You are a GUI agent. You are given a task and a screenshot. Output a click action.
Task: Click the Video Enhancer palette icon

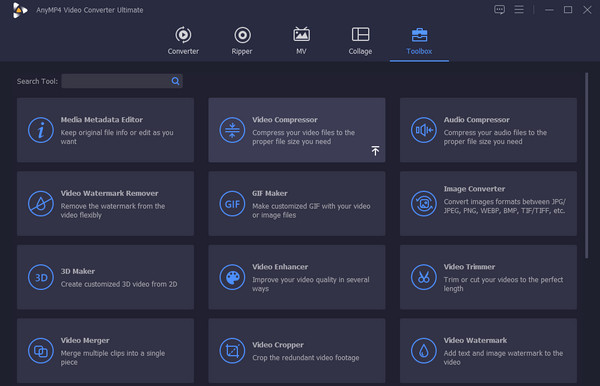(232, 277)
